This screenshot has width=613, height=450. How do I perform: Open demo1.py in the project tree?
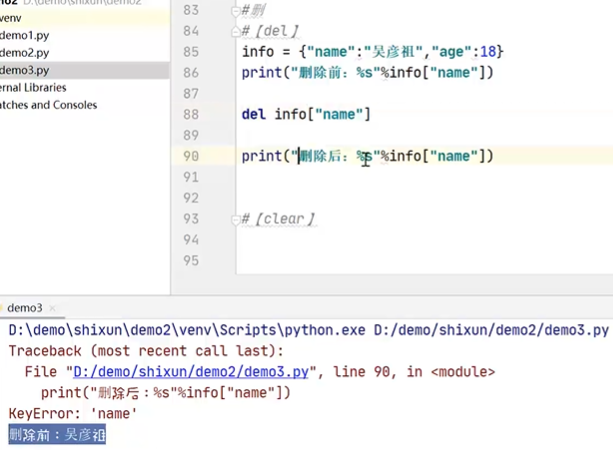pyautogui.click(x=25, y=36)
